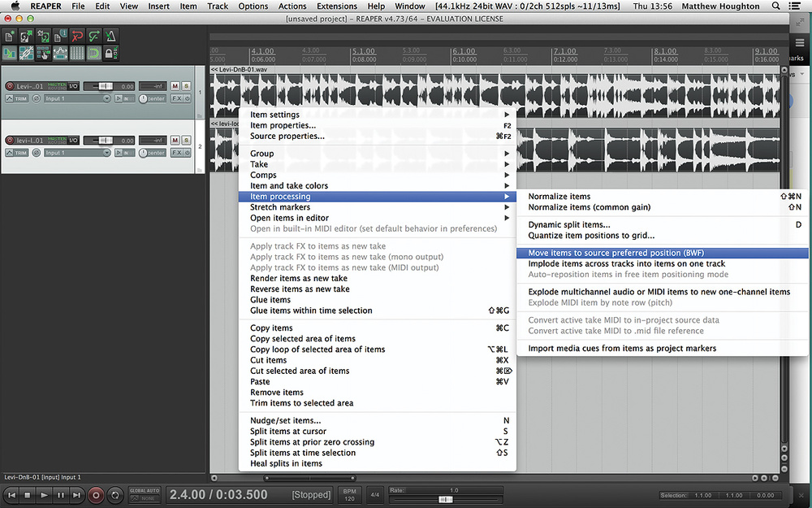Expand the Stretch markers submenu

point(378,207)
